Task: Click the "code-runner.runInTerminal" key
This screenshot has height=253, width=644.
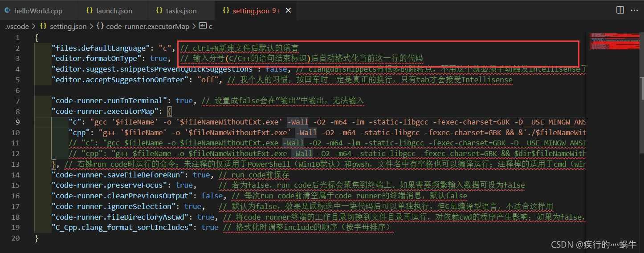Action: tap(110, 101)
